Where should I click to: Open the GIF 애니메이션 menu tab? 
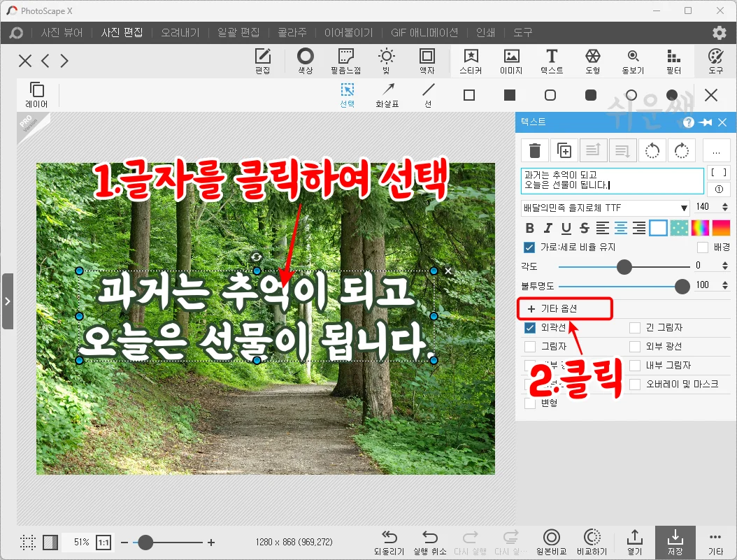click(x=423, y=32)
